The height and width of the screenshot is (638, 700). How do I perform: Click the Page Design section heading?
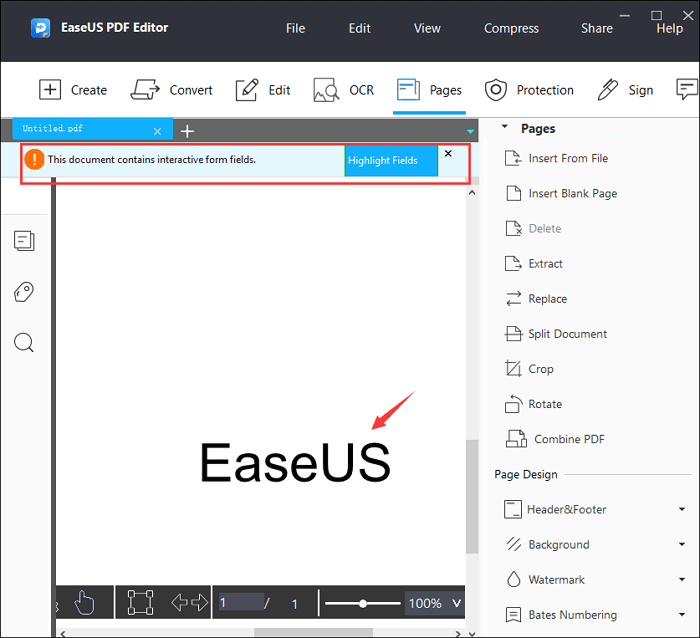526,474
